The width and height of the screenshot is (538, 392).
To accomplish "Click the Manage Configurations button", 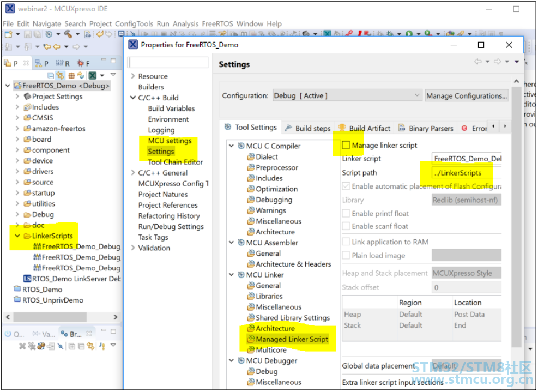I will pos(467,96).
